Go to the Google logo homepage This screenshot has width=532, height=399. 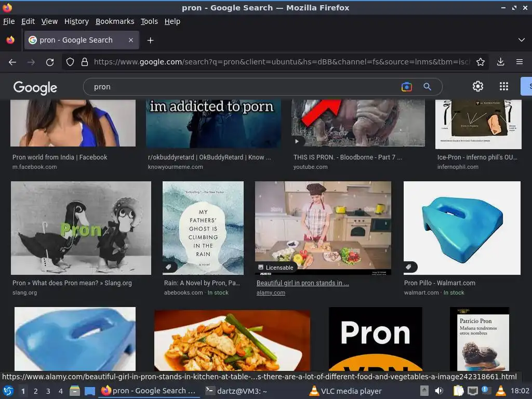tap(35, 87)
